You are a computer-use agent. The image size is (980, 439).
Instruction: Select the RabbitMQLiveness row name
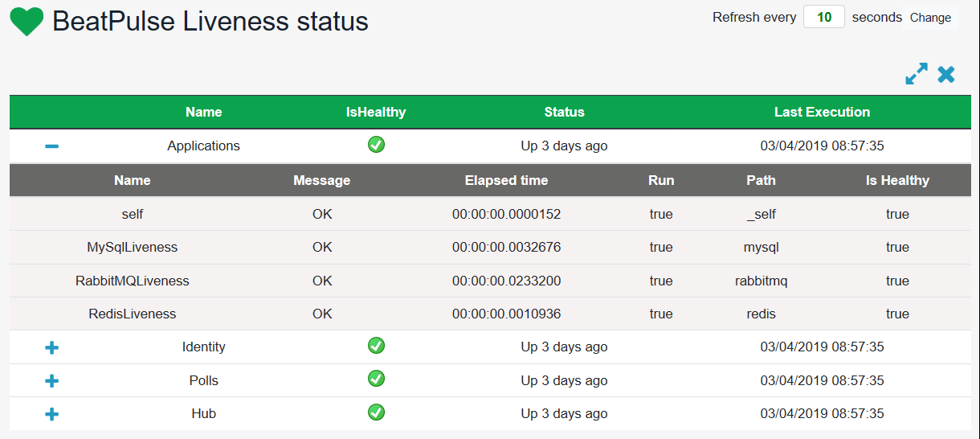tap(132, 281)
